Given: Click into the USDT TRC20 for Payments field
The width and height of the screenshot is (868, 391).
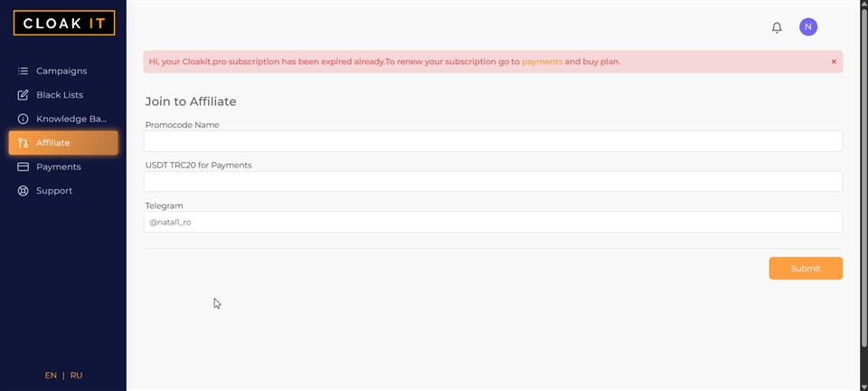Looking at the screenshot, I should 493,182.
